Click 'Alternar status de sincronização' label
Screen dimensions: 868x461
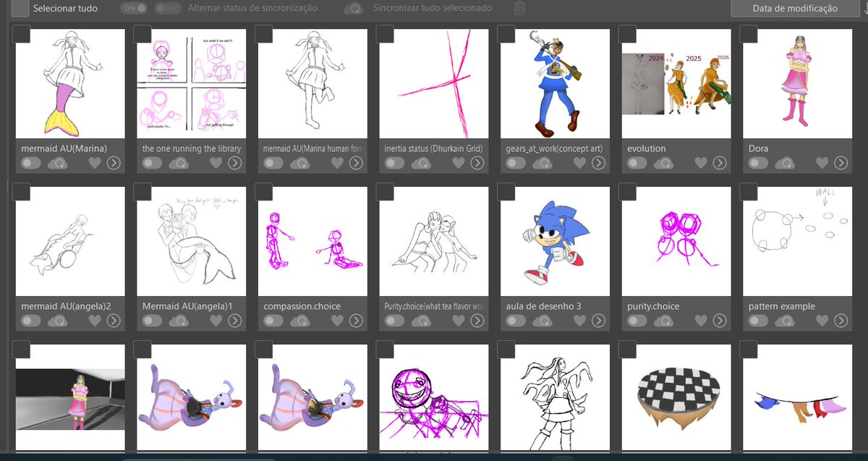click(252, 9)
